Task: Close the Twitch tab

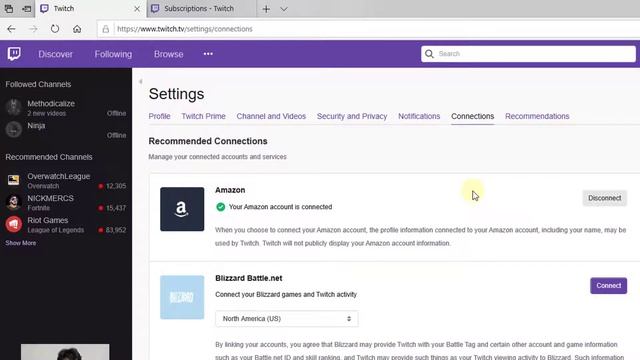Action: coord(137,9)
